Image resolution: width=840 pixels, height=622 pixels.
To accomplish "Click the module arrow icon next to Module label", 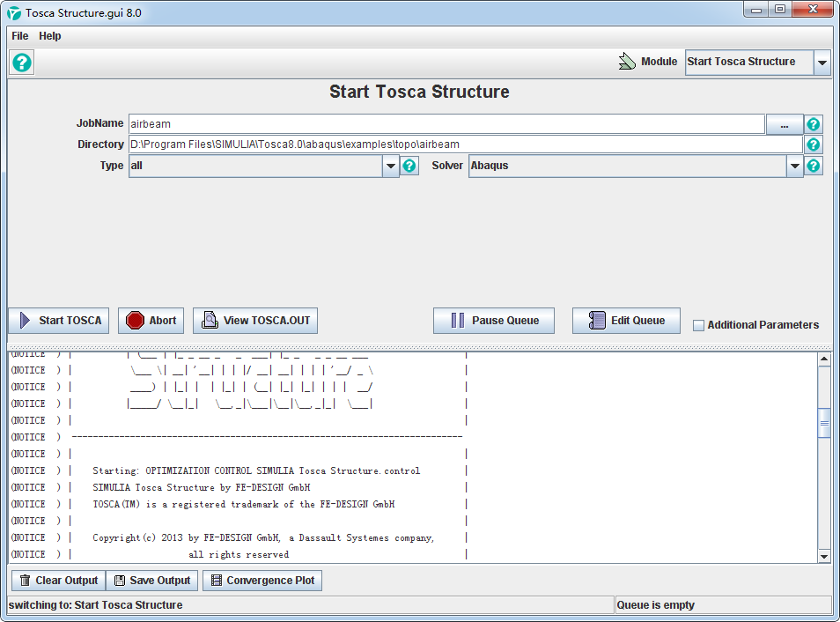I will 626,61.
